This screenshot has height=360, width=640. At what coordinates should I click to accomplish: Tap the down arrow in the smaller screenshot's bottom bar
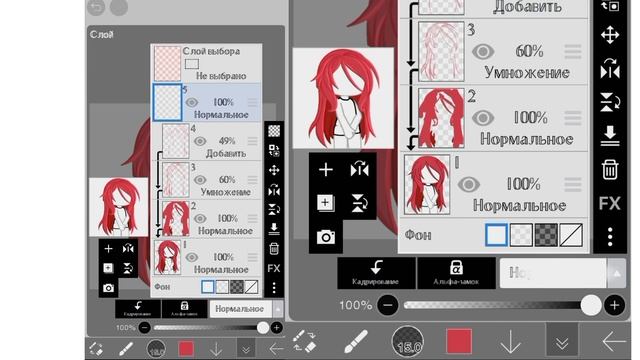216,349
